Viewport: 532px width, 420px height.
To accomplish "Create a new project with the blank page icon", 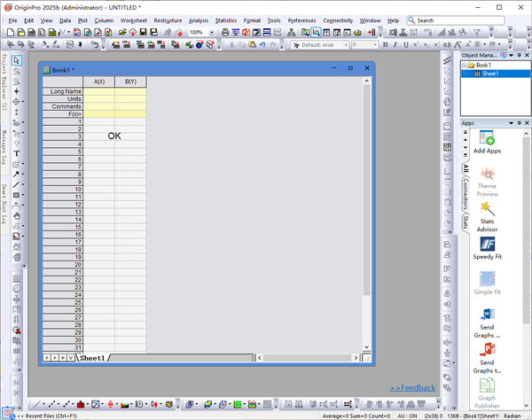I will pos(11,33).
